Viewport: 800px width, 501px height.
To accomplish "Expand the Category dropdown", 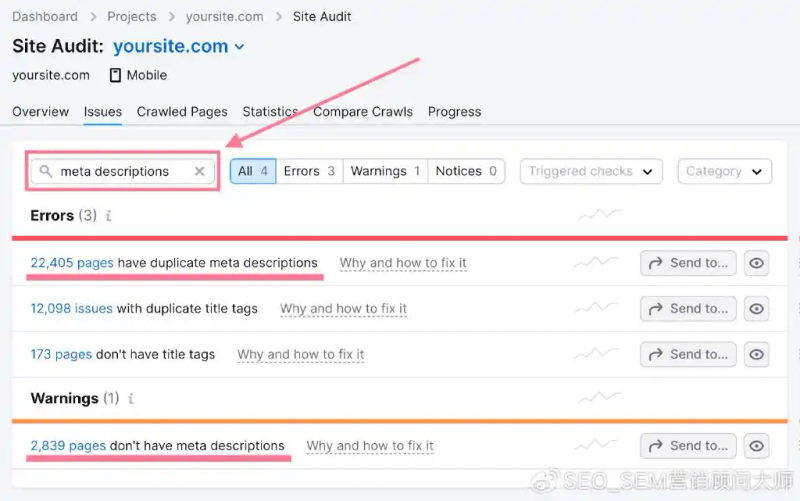I will pyautogui.click(x=724, y=171).
